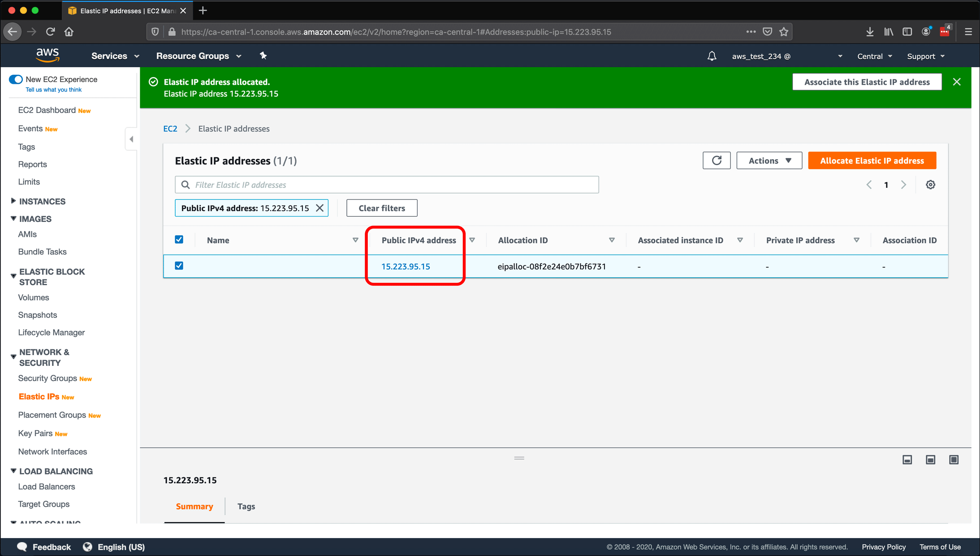Refresh the Elastic IP addresses table
This screenshot has width=980, height=556.
pos(717,161)
